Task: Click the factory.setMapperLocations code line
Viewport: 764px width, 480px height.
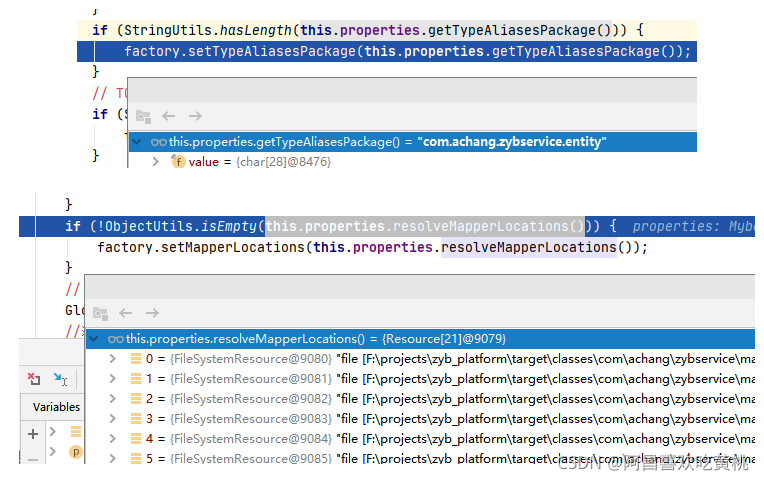Action: point(372,248)
